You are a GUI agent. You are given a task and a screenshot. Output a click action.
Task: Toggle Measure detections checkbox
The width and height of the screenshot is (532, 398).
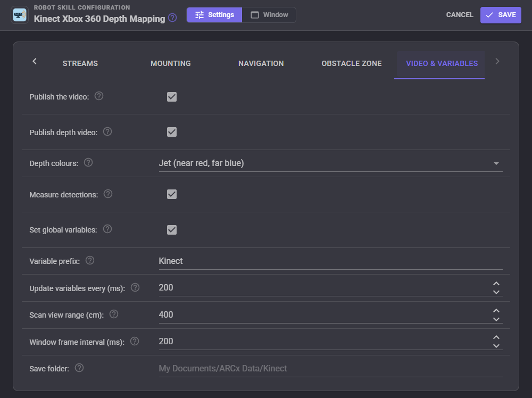click(x=172, y=194)
